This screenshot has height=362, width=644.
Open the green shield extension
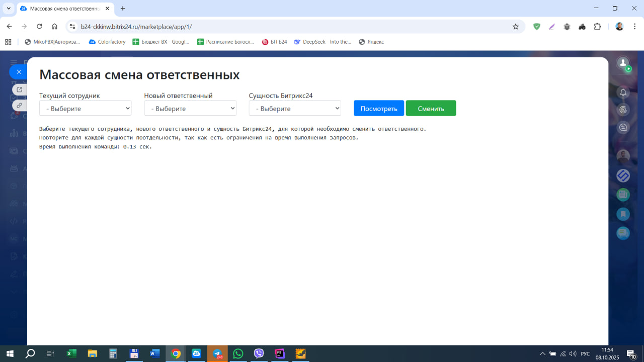tap(537, 27)
